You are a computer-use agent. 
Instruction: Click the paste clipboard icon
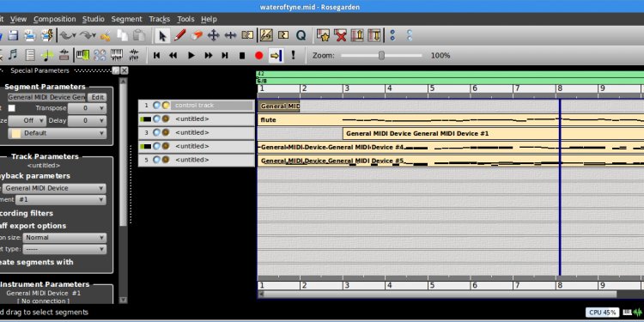[x=139, y=36]
